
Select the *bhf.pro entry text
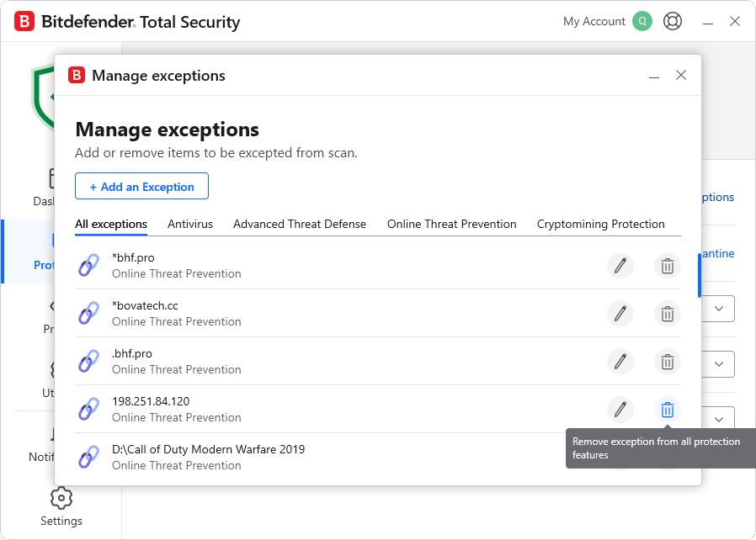tap(133, 257)
